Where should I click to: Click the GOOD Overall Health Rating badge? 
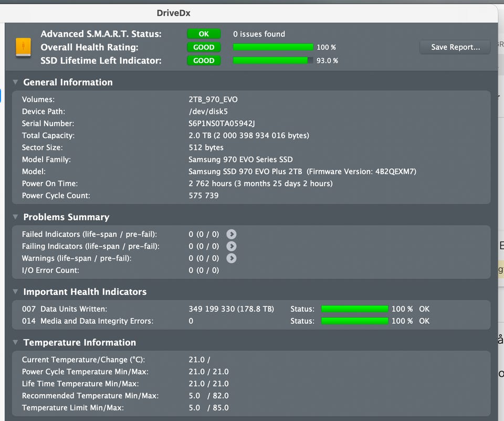204,47
